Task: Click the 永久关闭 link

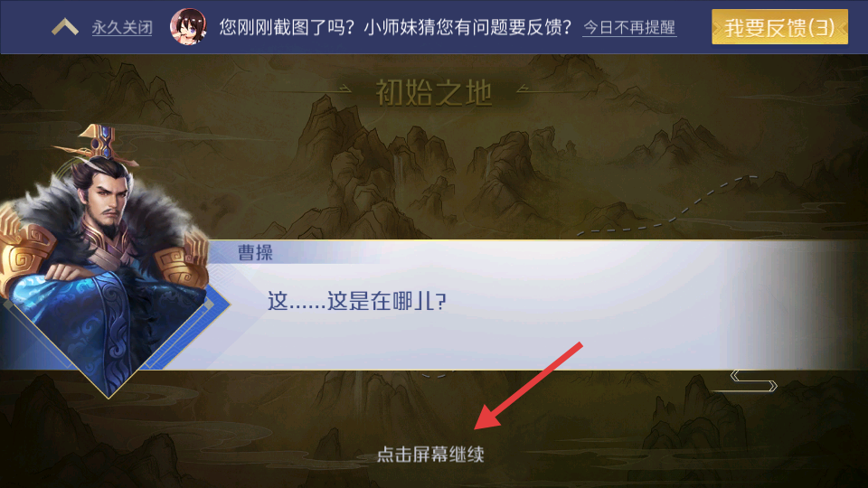Action: click(x=122, y=28)
